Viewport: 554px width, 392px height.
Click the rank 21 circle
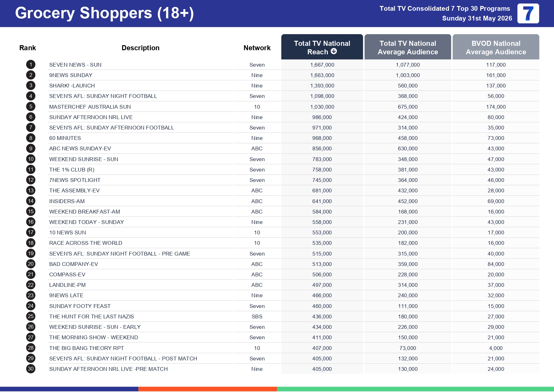coord(31,274)
